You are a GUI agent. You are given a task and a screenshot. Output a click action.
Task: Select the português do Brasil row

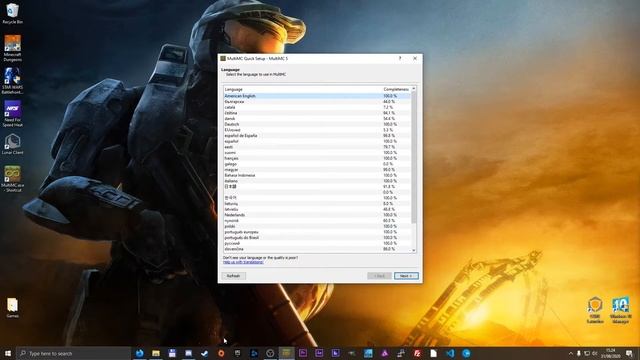coord(317,238)
